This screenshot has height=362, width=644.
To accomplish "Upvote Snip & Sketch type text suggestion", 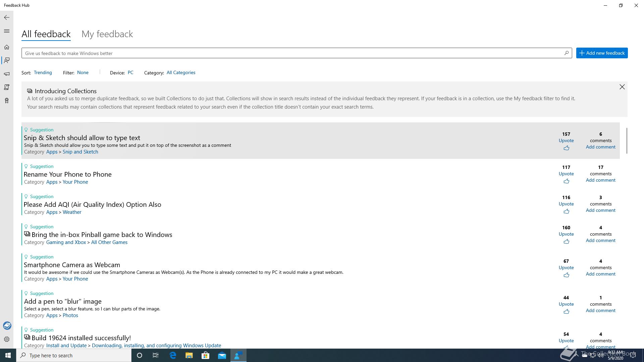I will (566, 140).
